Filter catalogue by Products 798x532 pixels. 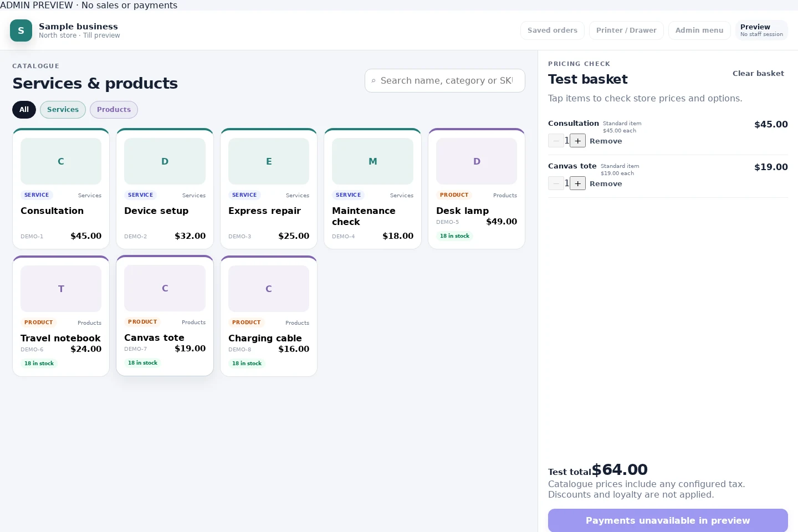pos(114,110)
